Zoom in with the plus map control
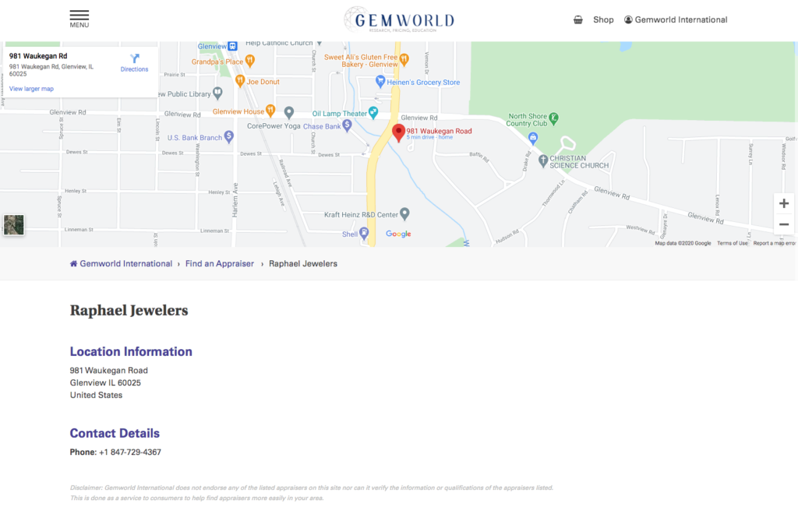Screen dimensions: 798x532 point(784,203)
